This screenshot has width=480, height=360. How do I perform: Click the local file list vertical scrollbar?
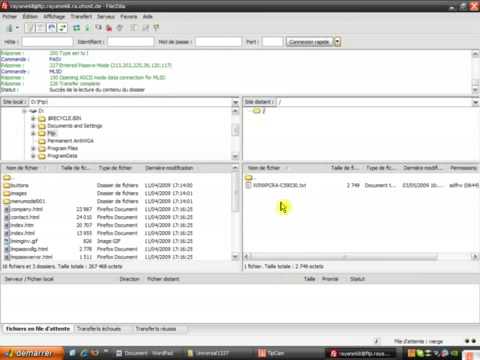tap(235, 192)
